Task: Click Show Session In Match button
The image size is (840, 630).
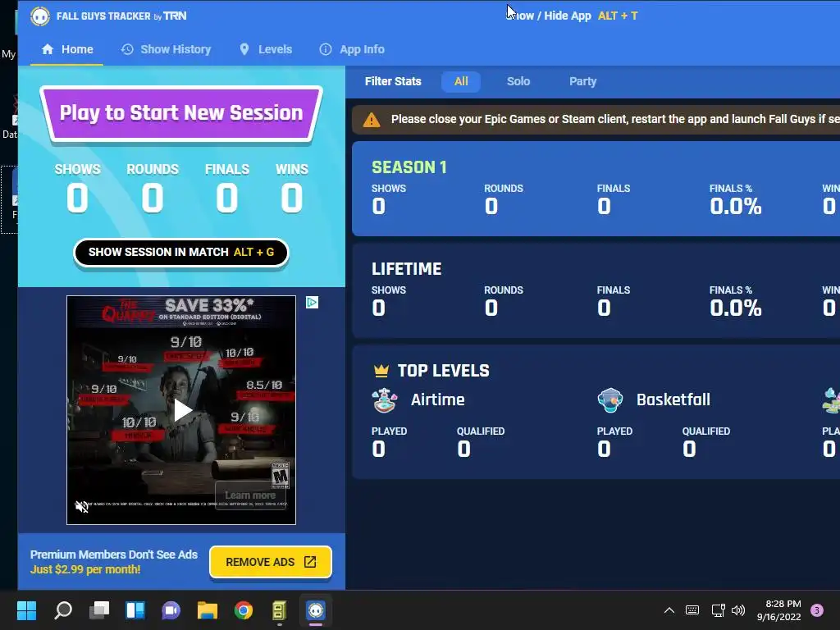Action: pyautogui.click(x=181, y=253)
